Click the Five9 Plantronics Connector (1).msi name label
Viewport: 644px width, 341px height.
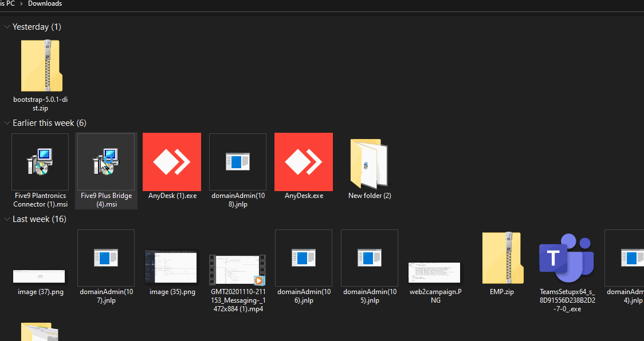tap(40, 200)
